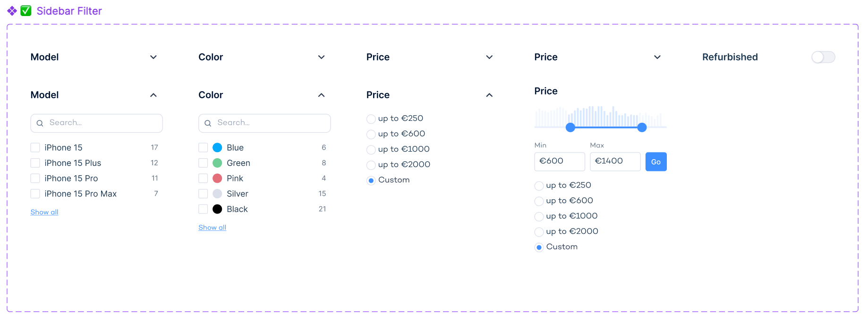868x323 pixels.
Task: Click the magnifier icon in Color search
Action: [208, 123]
